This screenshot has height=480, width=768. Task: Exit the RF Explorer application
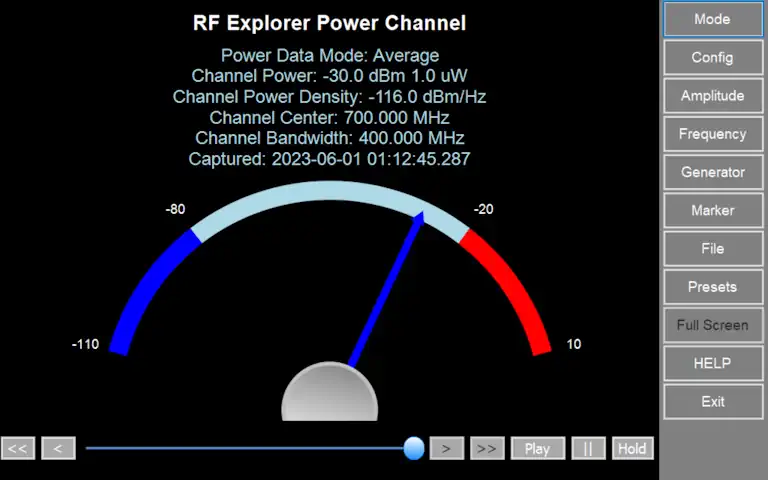712,401
